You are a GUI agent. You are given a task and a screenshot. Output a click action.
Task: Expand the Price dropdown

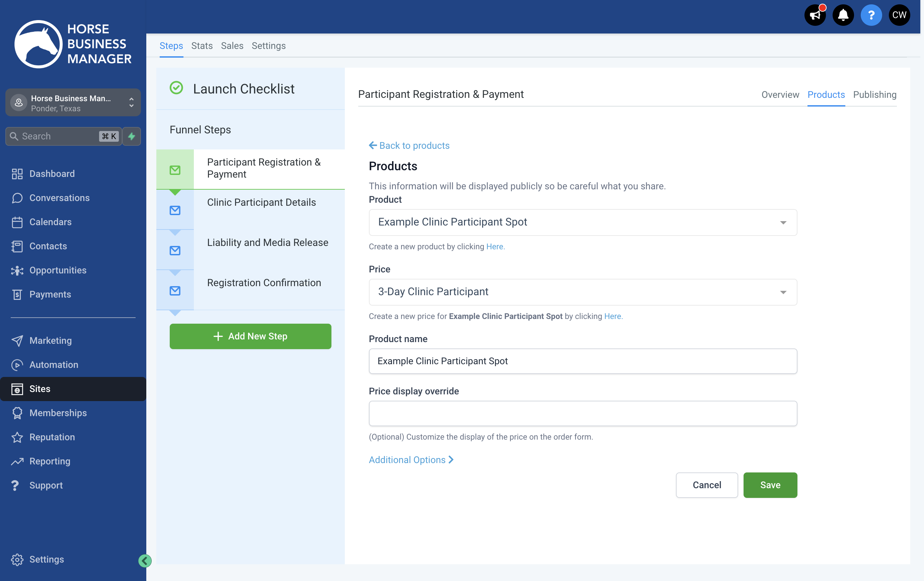coord(583,292)
